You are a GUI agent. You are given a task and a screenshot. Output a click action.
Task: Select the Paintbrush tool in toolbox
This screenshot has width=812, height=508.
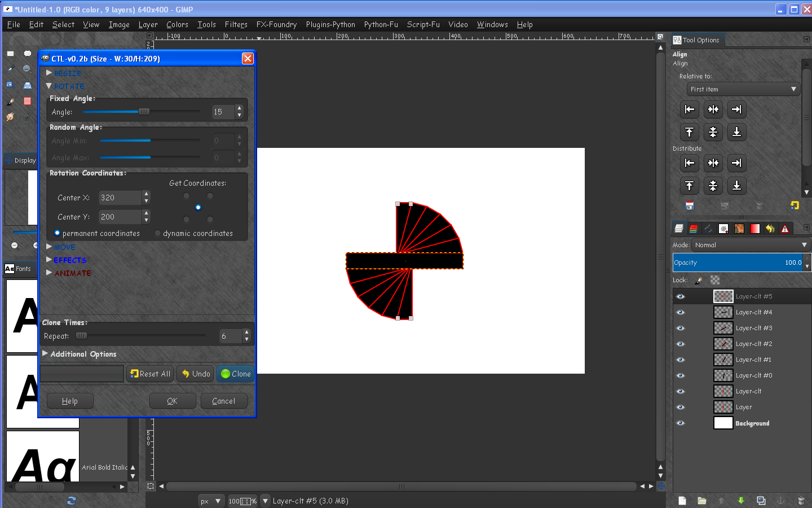10,102
